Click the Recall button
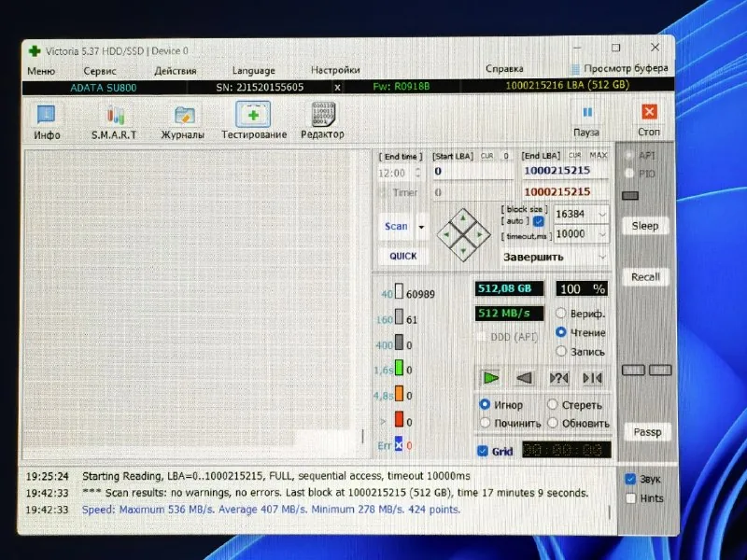 pyautogui.click(x=645, y=277)
